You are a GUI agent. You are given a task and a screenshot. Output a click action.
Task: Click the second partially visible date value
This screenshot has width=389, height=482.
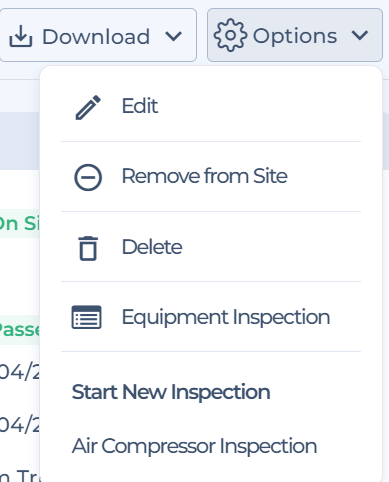[x=20, y=425]
